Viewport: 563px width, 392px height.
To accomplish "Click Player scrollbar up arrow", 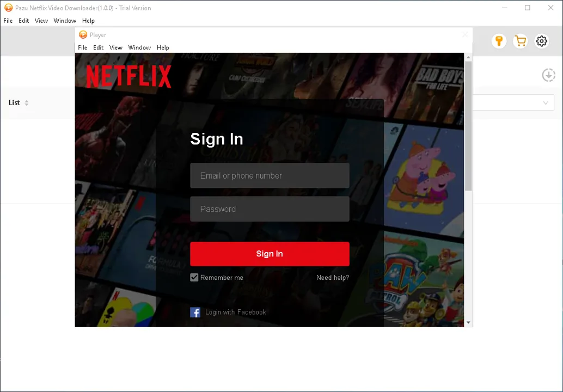I will pyautogui.click(x=468, y=57).
